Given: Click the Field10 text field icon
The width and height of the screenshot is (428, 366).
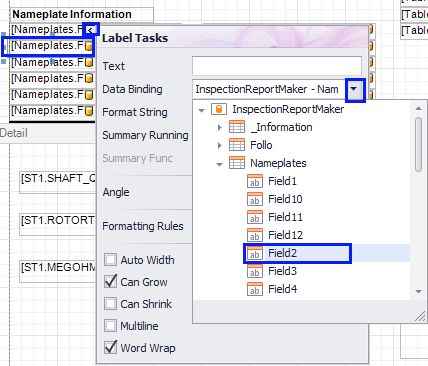Looking at the screenshot, I should coord(255,199).
